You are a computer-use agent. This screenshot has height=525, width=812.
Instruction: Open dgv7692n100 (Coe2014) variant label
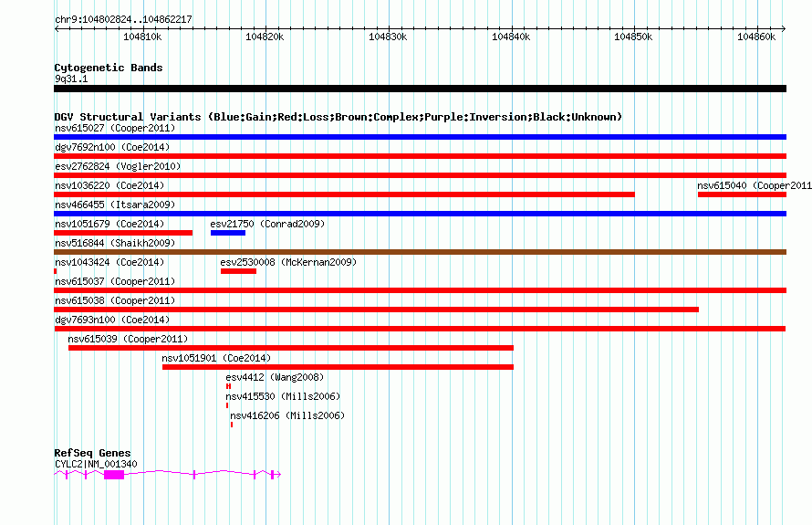pos(112,147)
